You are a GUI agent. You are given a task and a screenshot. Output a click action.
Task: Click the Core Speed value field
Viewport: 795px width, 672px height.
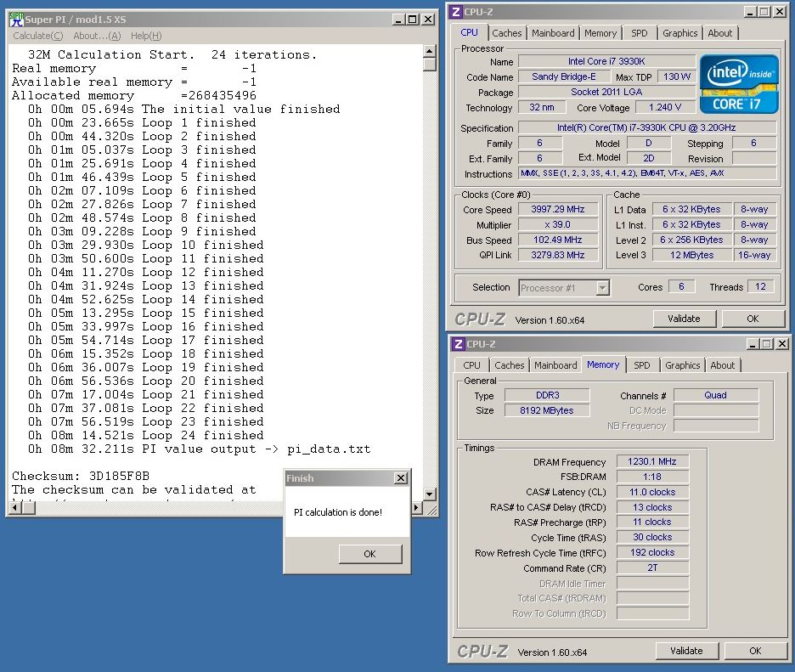point(558,210)
